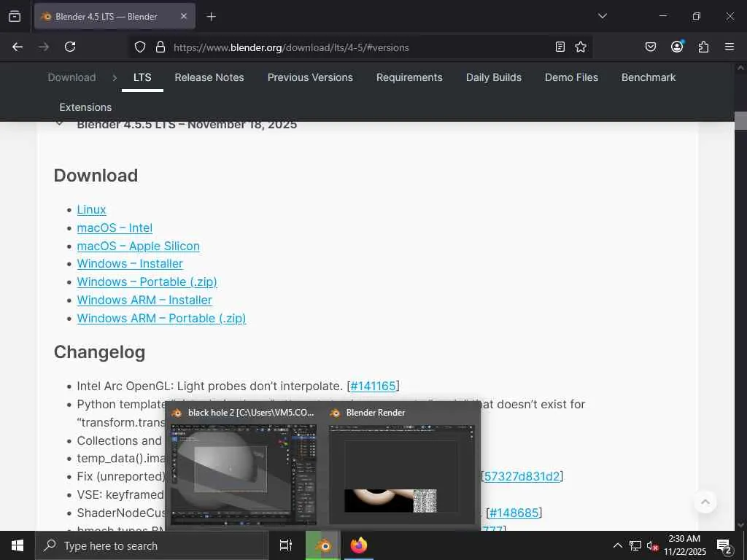Download Windows – Portable (.zip)
Image resolution: width=747 pixels, height=560 pixels.
click(x=147, y=281)
